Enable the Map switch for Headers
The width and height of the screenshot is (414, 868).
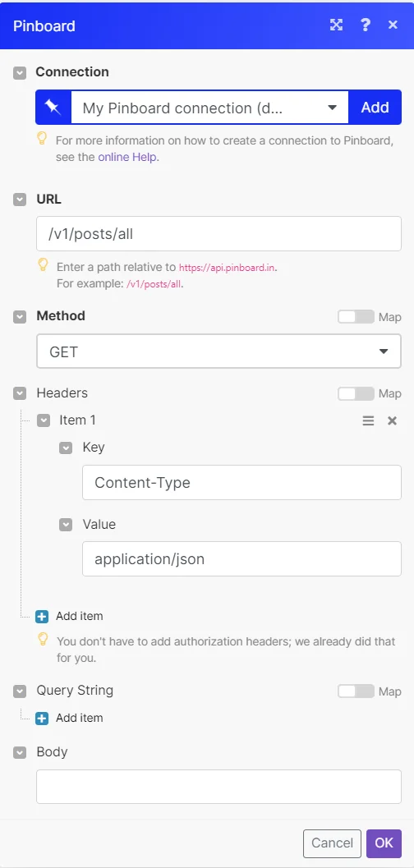(356, 393)
